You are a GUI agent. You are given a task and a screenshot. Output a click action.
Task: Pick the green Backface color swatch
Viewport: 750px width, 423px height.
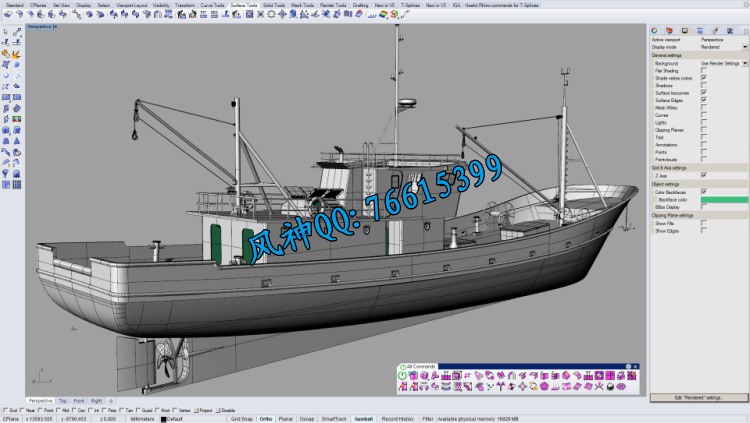[724, 200]
